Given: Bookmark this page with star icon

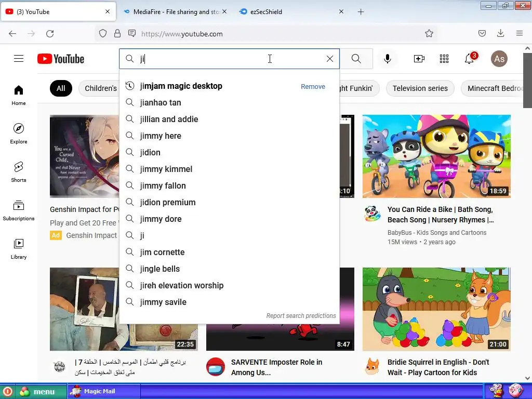Looking at the screenshot, I should (x=429, y=33).
